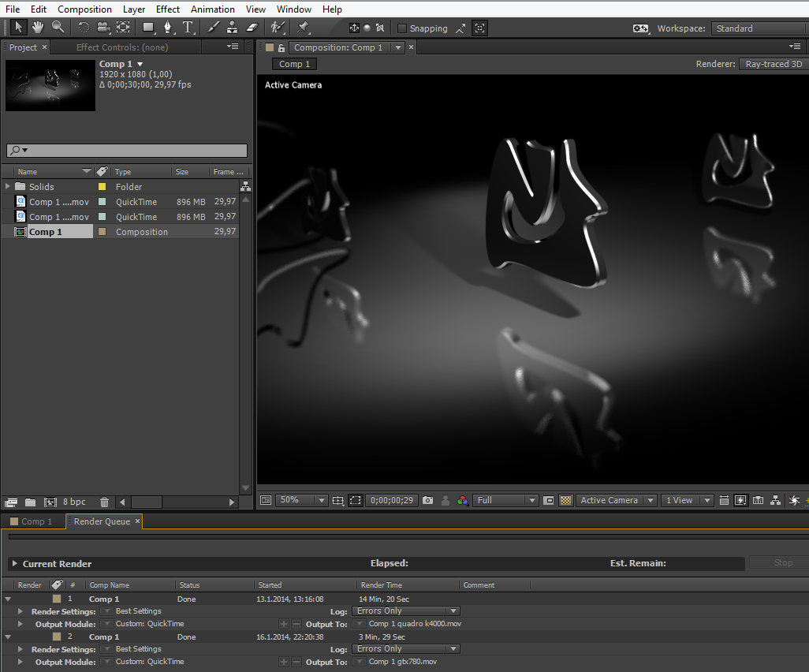Click the Project panel search field
The width and height of the screenshot is (809, 672).
(x=127, y=150)
